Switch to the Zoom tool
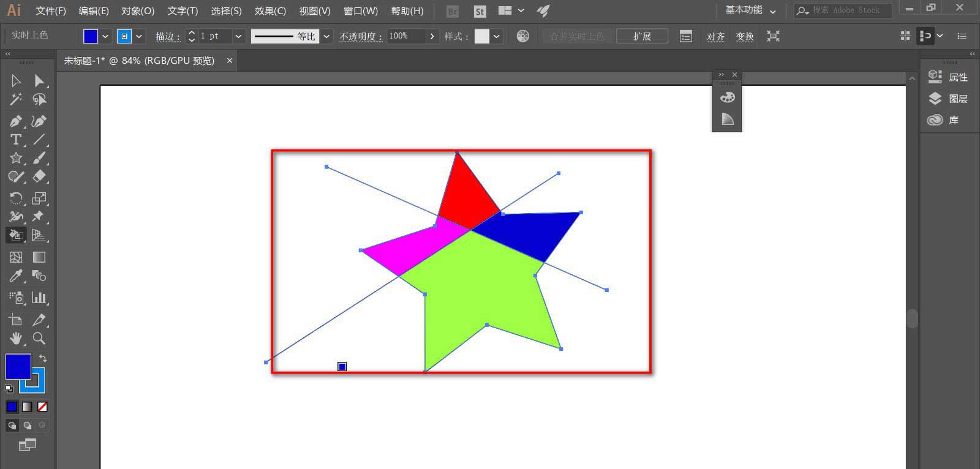 pos(39,338)
